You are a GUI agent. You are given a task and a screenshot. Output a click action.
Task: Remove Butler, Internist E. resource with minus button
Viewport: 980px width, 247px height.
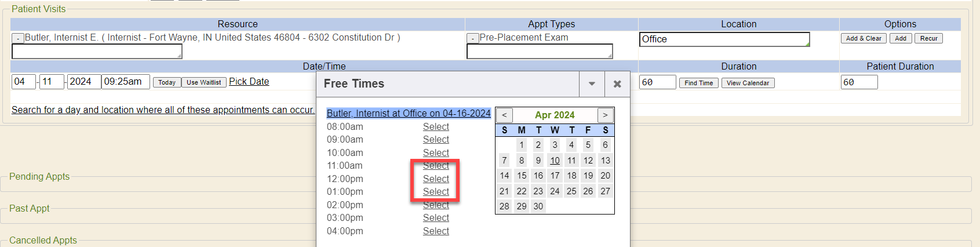pos(18,38)
